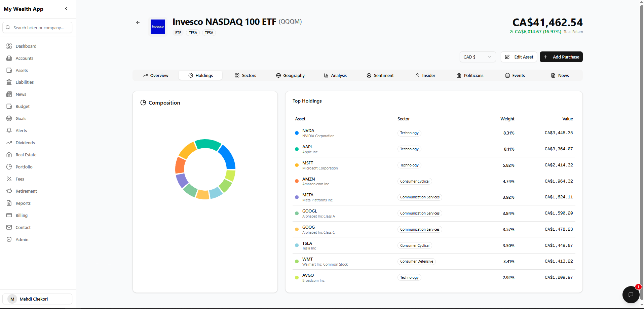Screen dimensions: 644x309
Task: Click the Budget wallet icon
Action: [x=9, y=106]
